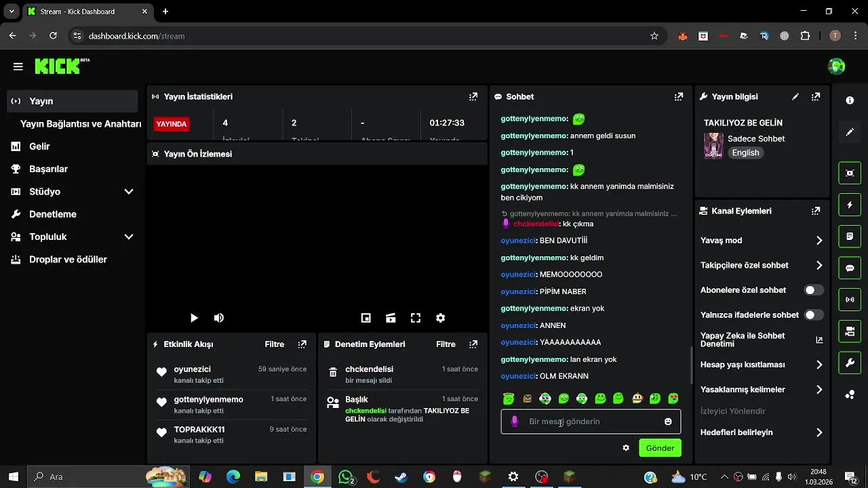This screenshot has height=488, width=868.
Task: Pop out the Denetim Eylemleri panel
Action: pyautogui.click(x=473, y=344)
